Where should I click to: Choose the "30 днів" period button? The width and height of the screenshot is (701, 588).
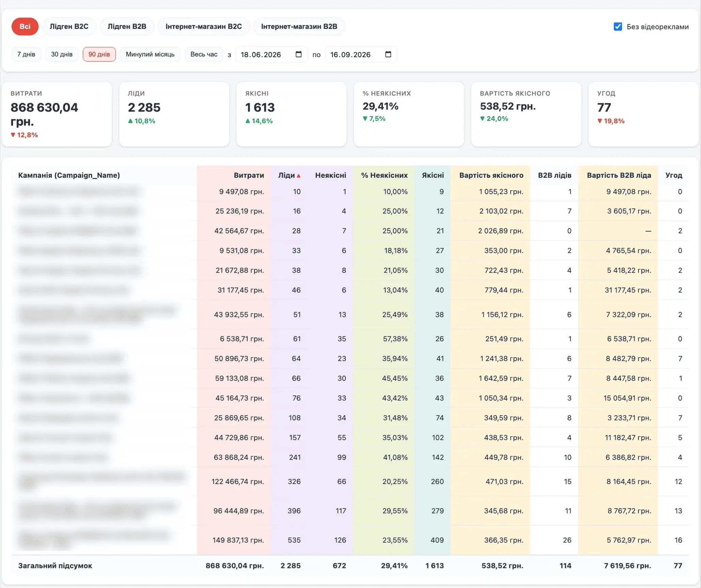(x=62, y=54)
